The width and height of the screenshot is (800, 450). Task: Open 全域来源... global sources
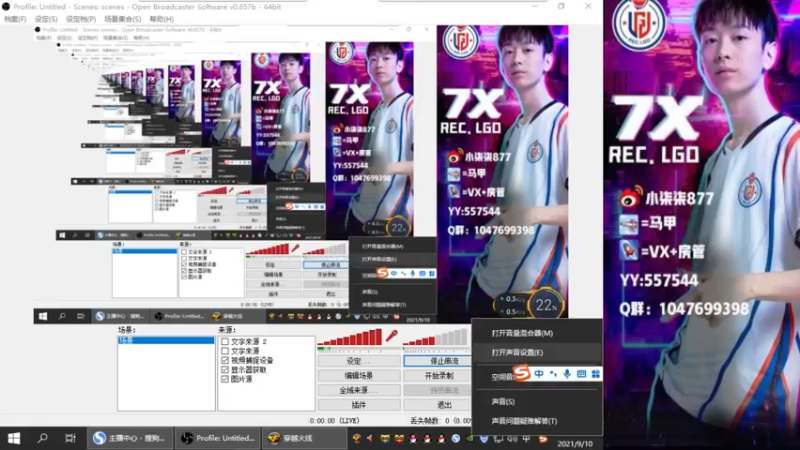click(x=359, y=390)
